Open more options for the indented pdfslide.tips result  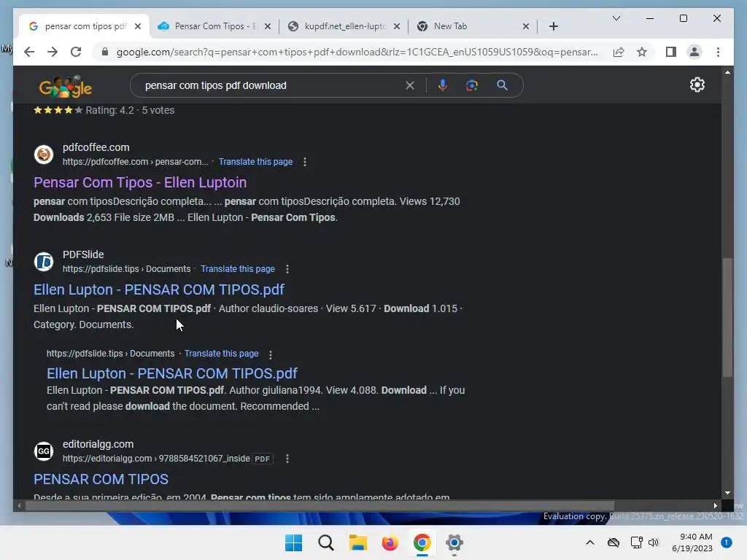[x=271, y=355]
